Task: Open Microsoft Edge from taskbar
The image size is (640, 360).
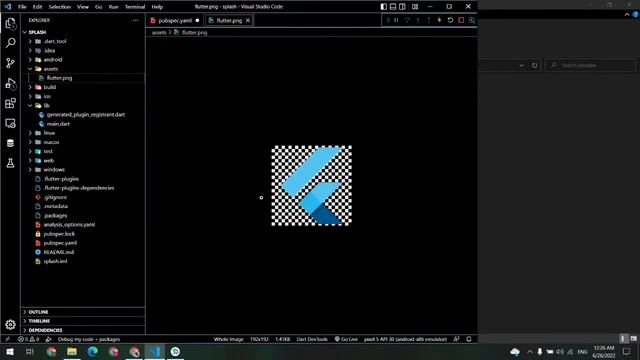Action: click(x=93, y=351)
